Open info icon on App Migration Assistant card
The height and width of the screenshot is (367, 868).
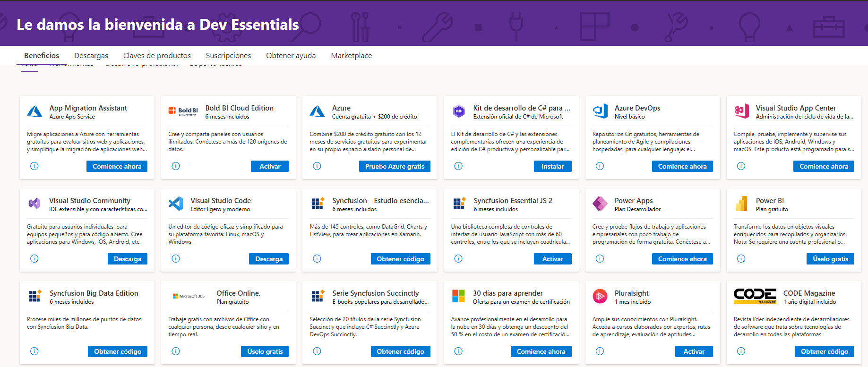[34, 166]
